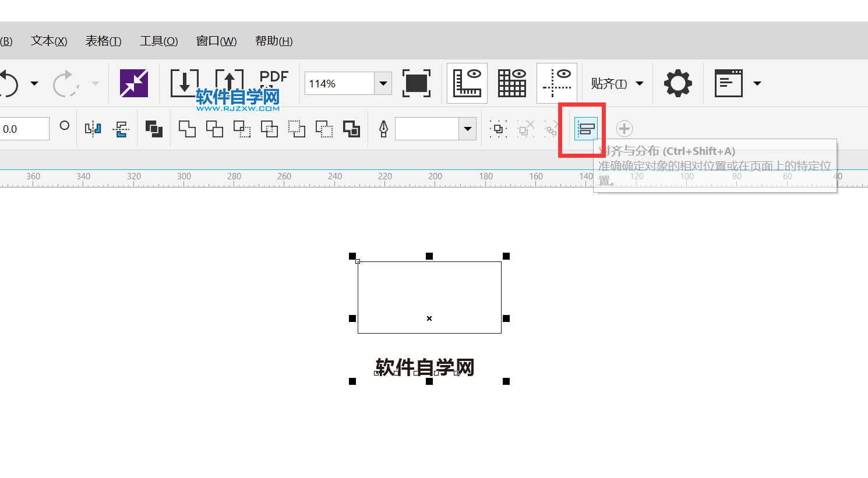Toggle guidelines visibility
Image resolution: width=868 pixels, height=478 pixels.
pyautogui.click(x=556, y=83)
